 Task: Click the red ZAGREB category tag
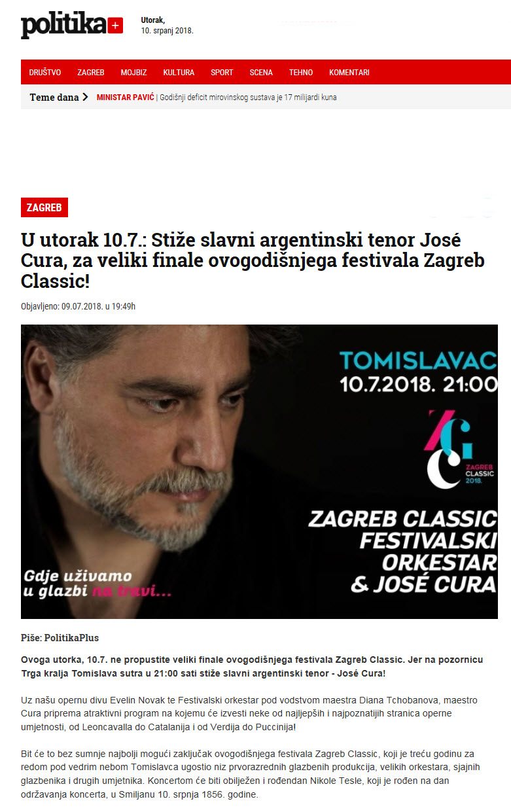(44, 207)
